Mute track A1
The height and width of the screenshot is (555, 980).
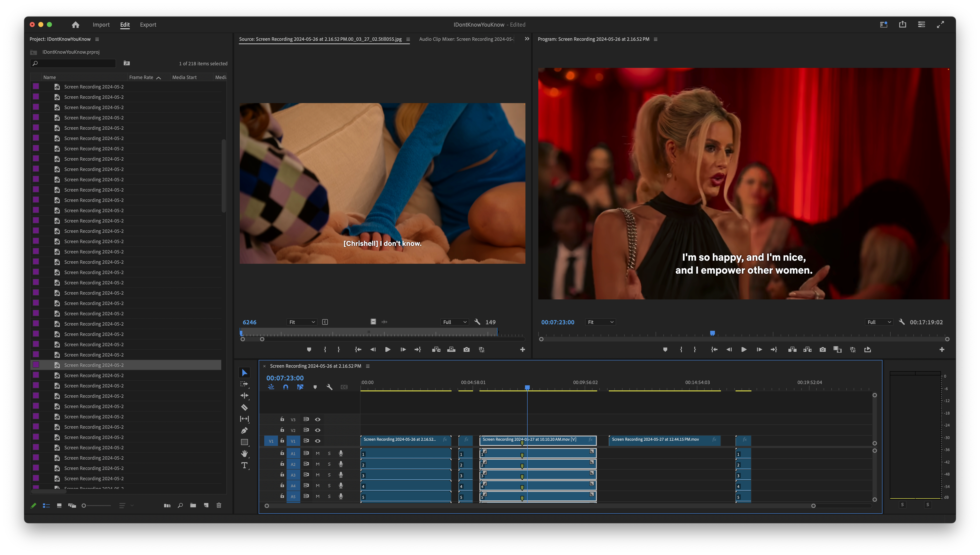point(318,453)
